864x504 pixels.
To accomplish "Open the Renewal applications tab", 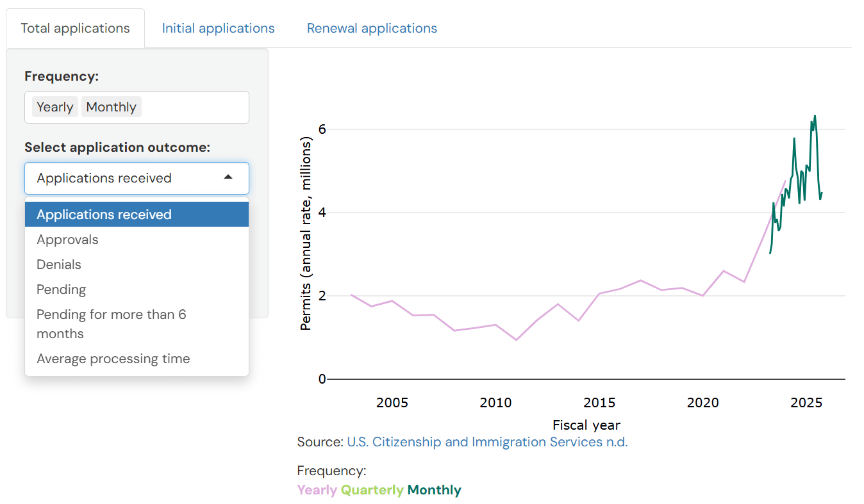I will pyautogui.click(x=372, y=28).
